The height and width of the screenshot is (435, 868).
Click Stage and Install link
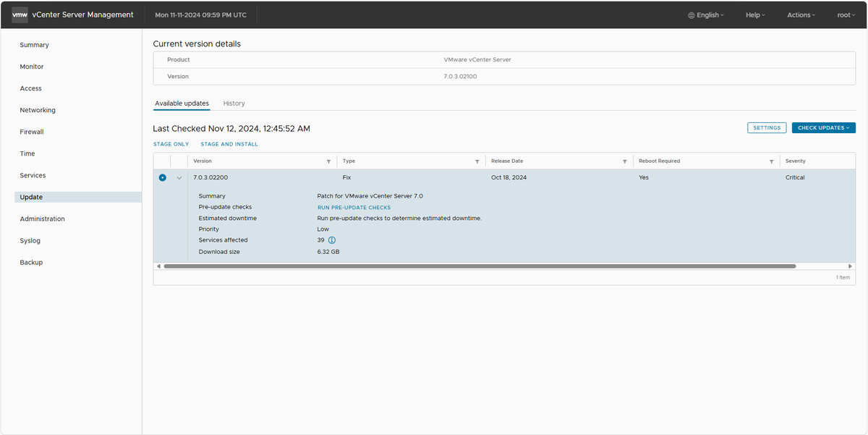(229, 144)
